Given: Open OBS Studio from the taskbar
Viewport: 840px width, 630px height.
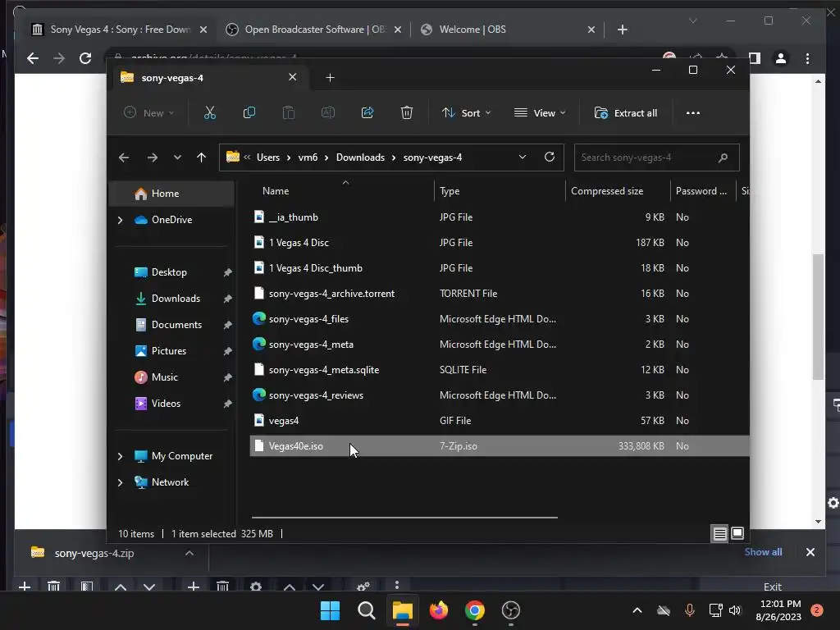Looking at the screenshot, I should [510, 610].
